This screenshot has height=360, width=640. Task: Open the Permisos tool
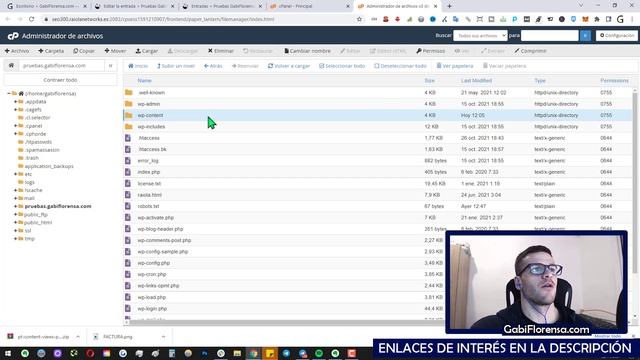pos(431,51)
